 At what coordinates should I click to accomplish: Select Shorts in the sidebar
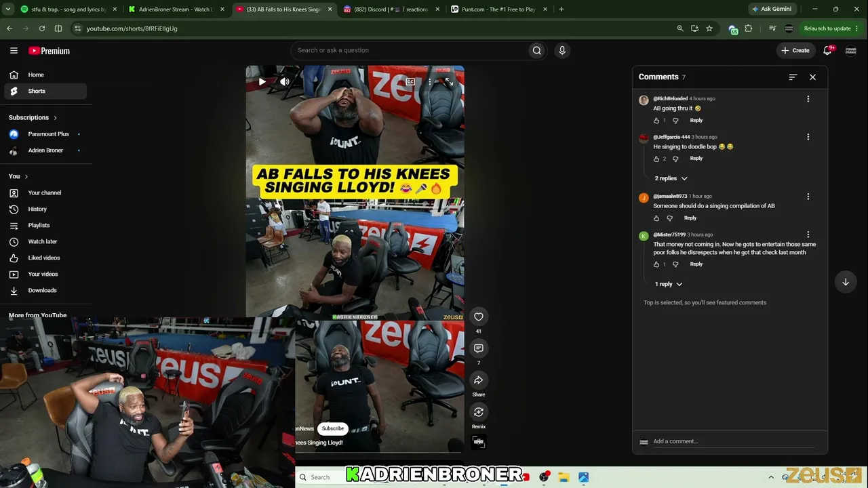pyautogui.click(x=45, y=91)
